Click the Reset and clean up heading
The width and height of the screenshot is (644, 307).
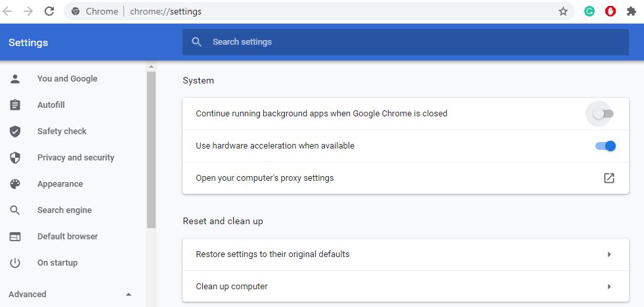pos(223,222)
